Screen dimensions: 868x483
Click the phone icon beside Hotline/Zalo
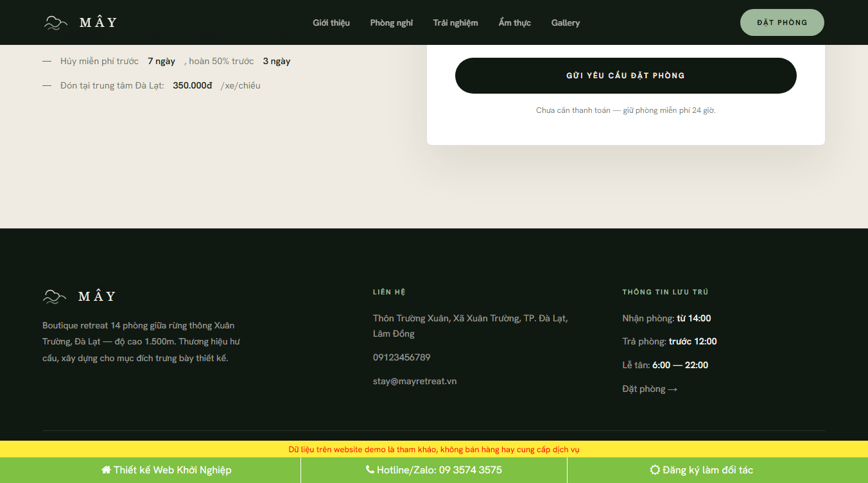pyautogui.click(x=370, y=470)
